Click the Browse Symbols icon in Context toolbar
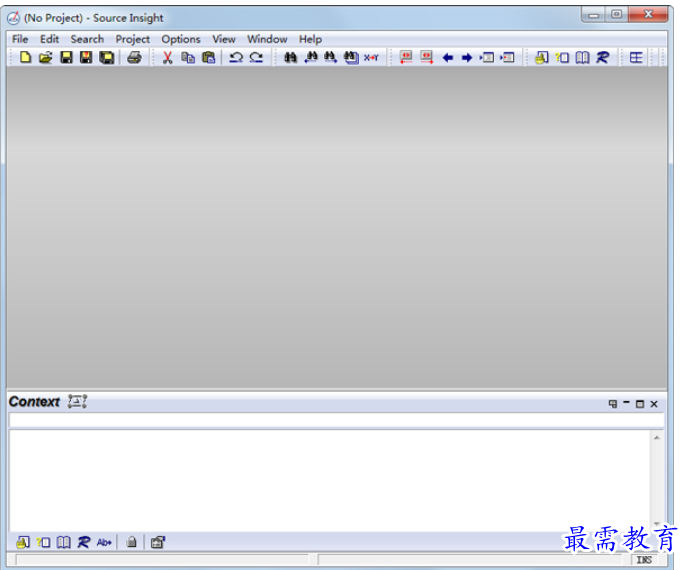 (43, 542)
